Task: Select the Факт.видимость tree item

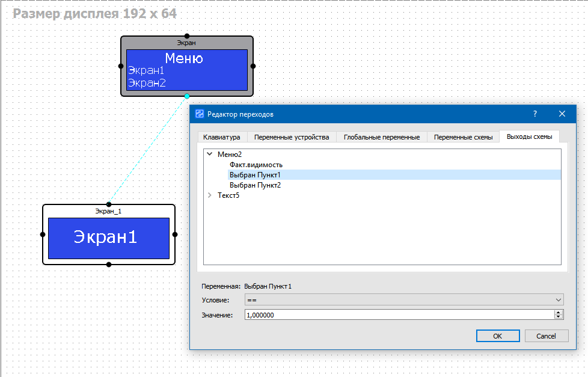Action: click(x=256, y=165)
